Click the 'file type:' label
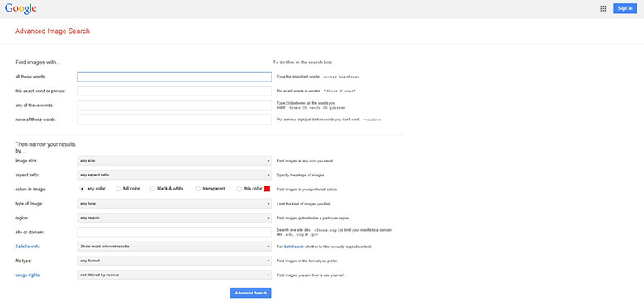Screen dimensions: 644x301 pyautogui.click(x=23, y=261)
